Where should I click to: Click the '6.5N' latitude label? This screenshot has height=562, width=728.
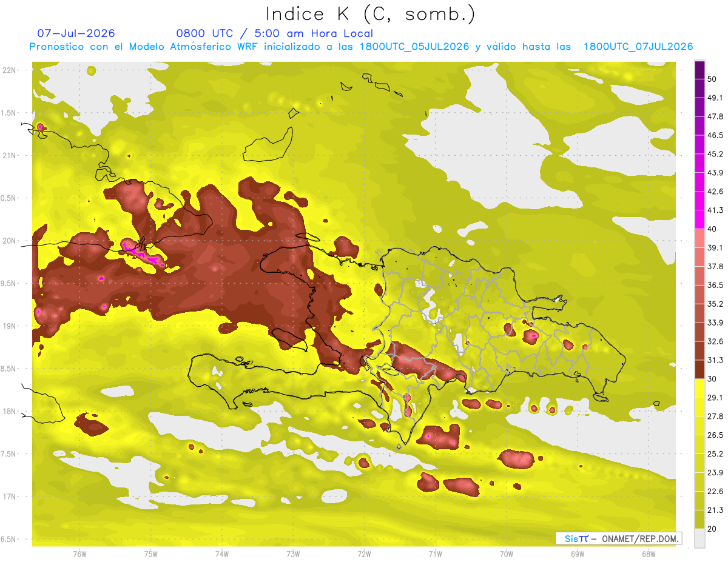(x=8, y=539)
